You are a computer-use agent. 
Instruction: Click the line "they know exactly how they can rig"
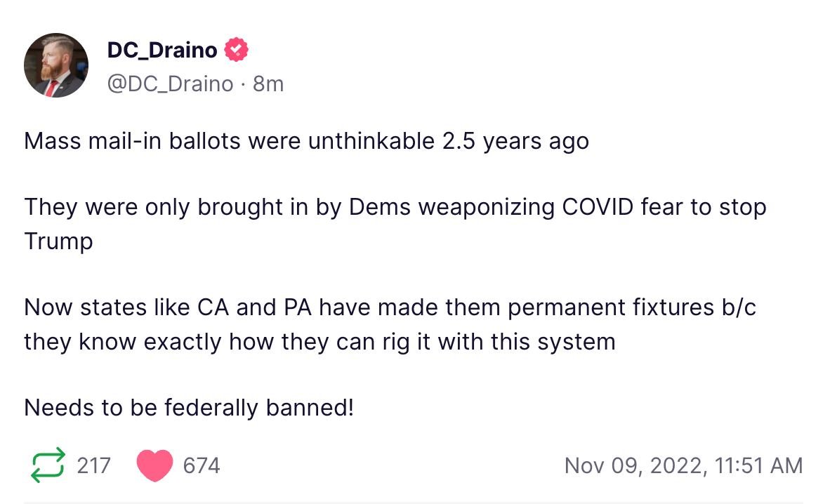coord(320,342)
